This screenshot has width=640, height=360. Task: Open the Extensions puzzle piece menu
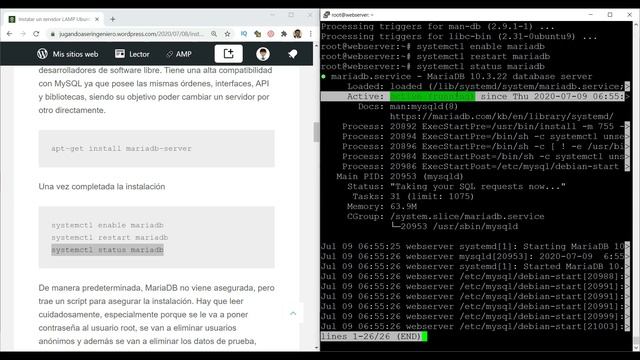pyautogui.click(x=284, y=34)
